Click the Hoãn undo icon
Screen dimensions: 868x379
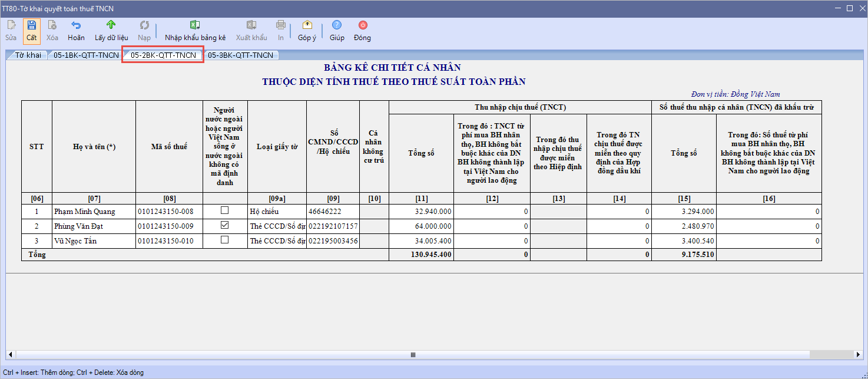tap(76, 25)
